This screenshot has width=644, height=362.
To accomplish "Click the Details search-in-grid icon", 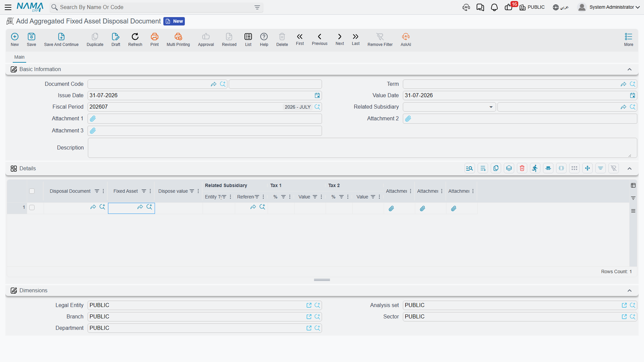I will click(470, 168).
